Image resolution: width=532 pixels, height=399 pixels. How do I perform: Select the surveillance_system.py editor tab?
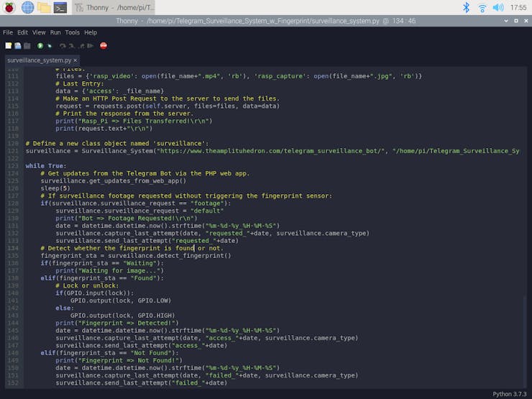tap(39, 60)
